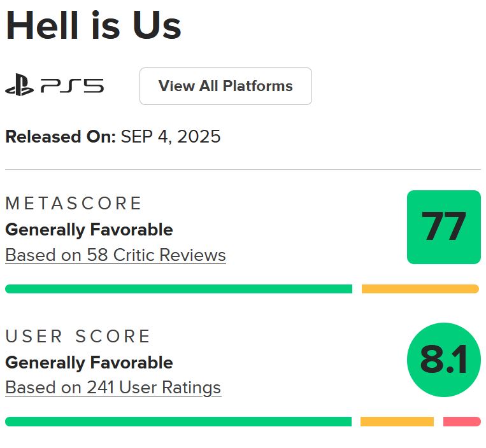
Task: Click the PS5 wordmark text
Action: click(x=72, y=86)
